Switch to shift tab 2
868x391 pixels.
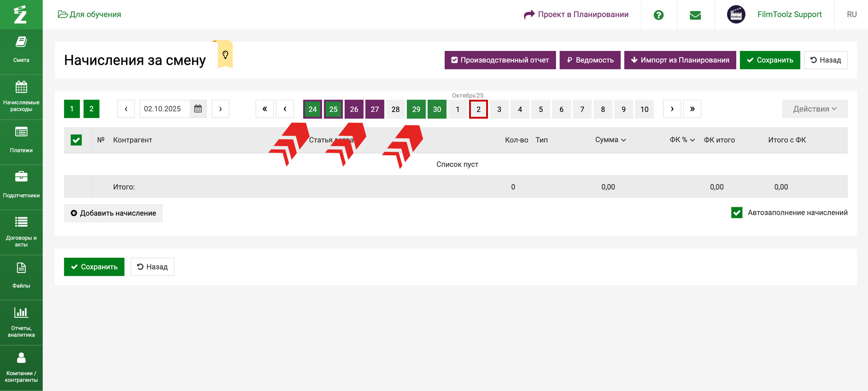coord(91,109)
